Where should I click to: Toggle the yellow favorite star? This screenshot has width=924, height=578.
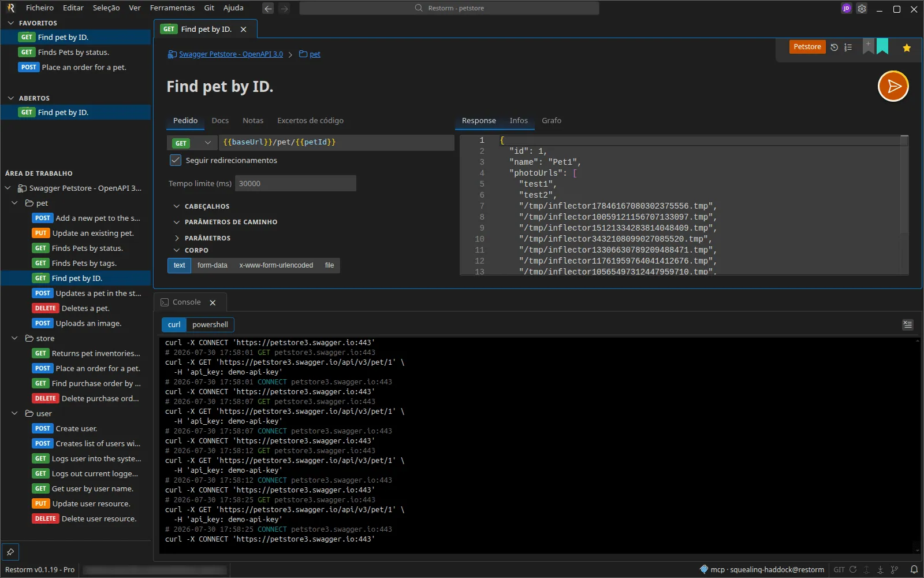tap(907, 48)
